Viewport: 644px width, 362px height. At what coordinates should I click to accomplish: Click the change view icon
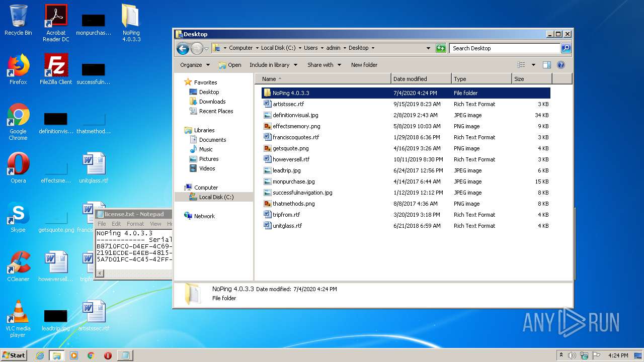click(x=521, y=65)
